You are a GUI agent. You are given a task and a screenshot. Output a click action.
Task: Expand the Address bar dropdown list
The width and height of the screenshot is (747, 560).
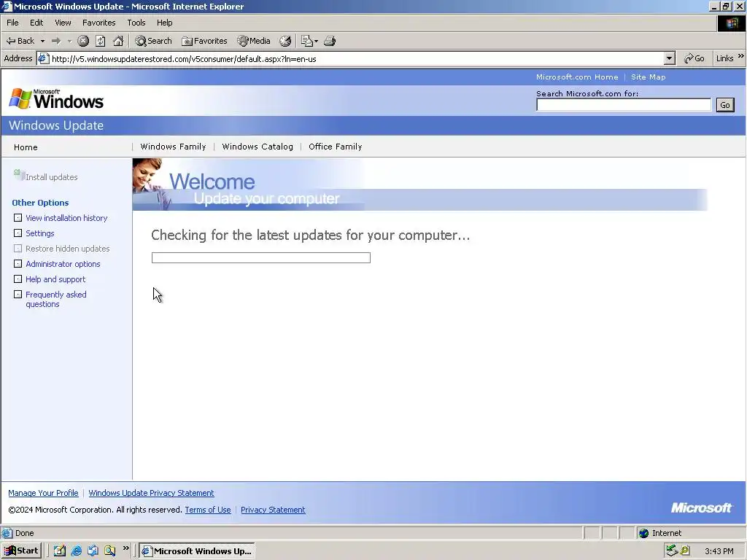click(670, 58)
